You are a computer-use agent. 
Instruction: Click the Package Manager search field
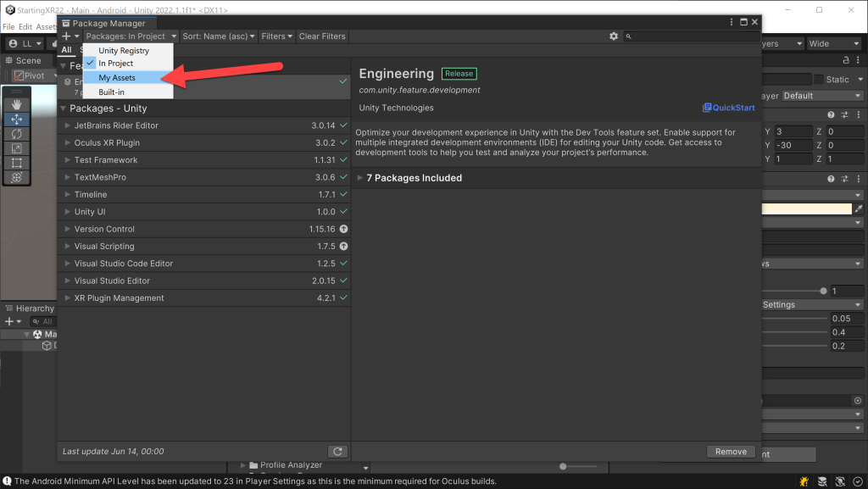(692, 36)
